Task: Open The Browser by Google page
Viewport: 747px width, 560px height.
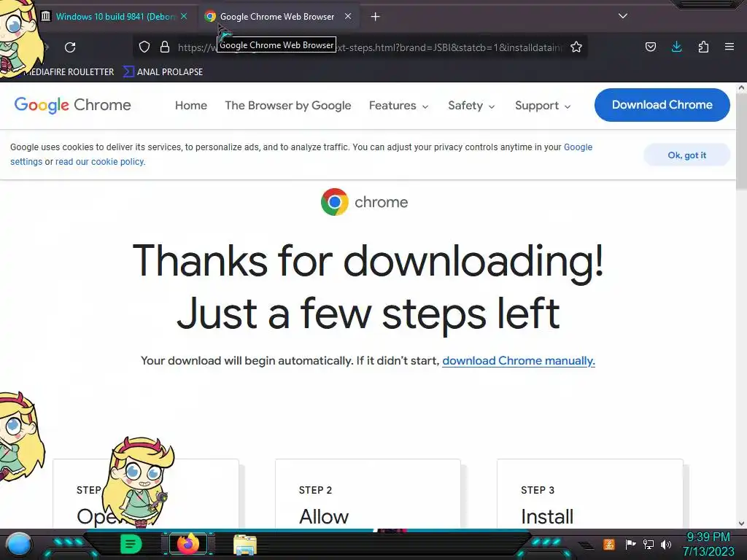Action: click(x=287, y=105)
